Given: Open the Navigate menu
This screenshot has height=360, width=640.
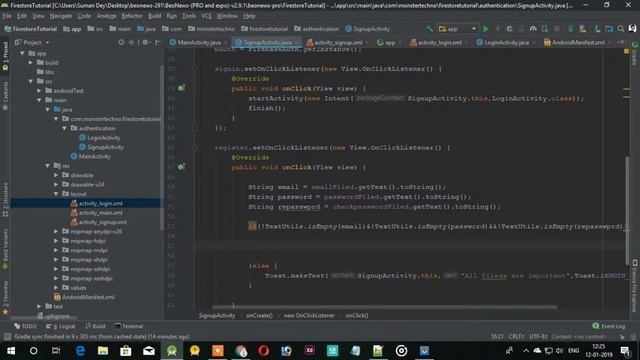Looking at the screenshot, I should coord(61,16).
